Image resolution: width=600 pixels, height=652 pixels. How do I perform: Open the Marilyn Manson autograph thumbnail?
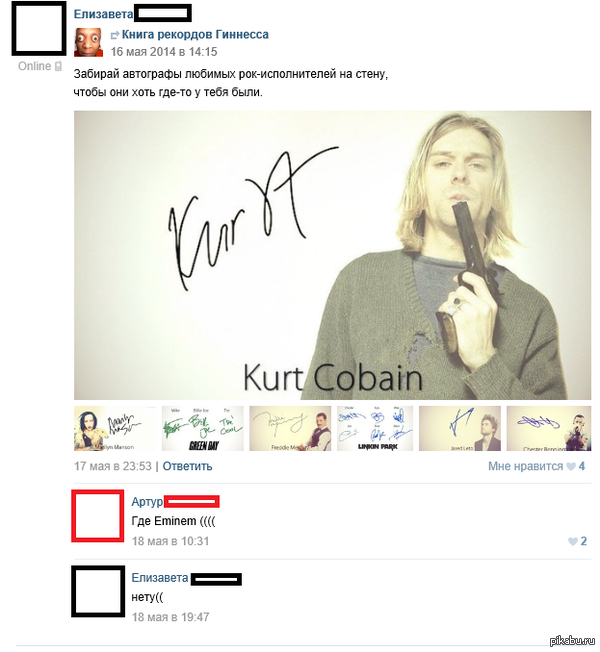pyautogui.click(x=115, y=428)
